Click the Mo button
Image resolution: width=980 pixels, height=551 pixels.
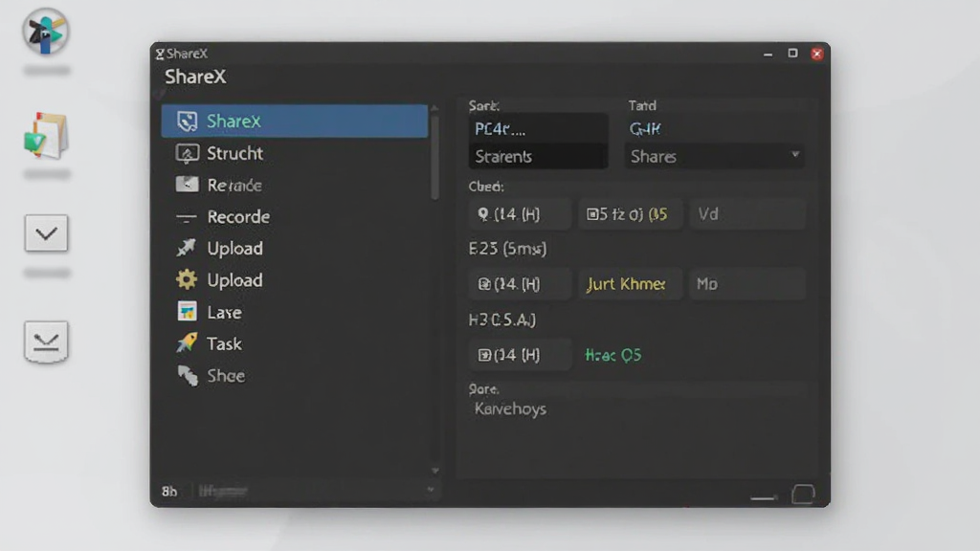click(x=746, y=284)
